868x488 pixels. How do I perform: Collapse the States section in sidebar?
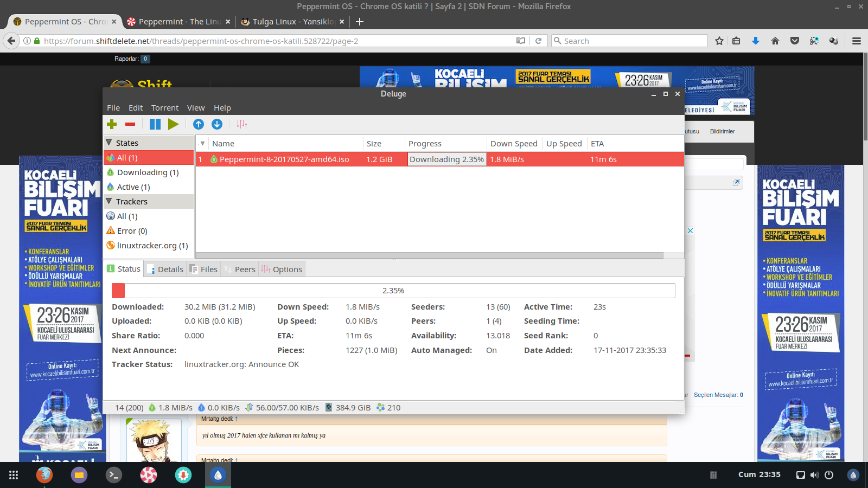tap(109, 143)
